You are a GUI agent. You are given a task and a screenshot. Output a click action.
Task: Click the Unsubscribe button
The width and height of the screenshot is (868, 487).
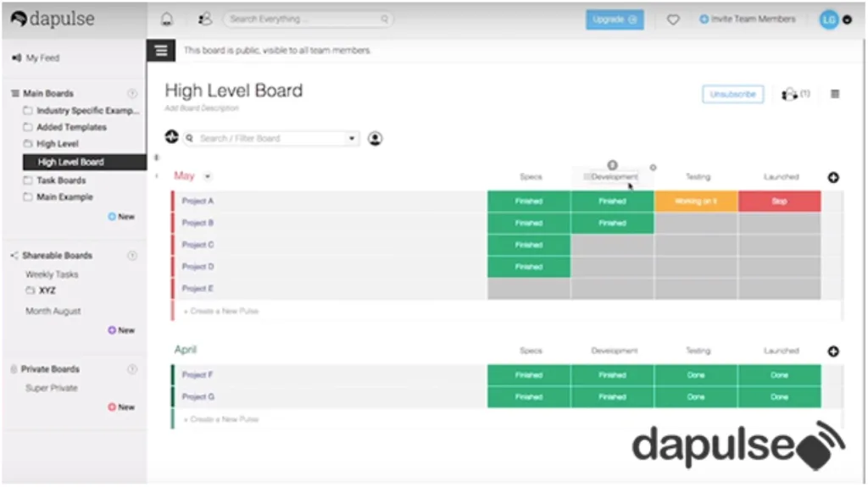click(x=732, y=94)
